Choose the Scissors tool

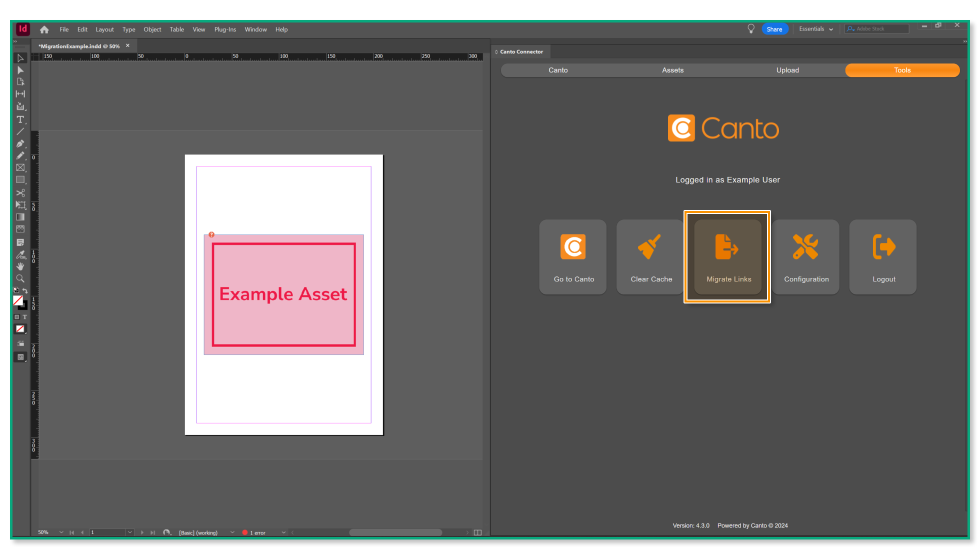20,193
